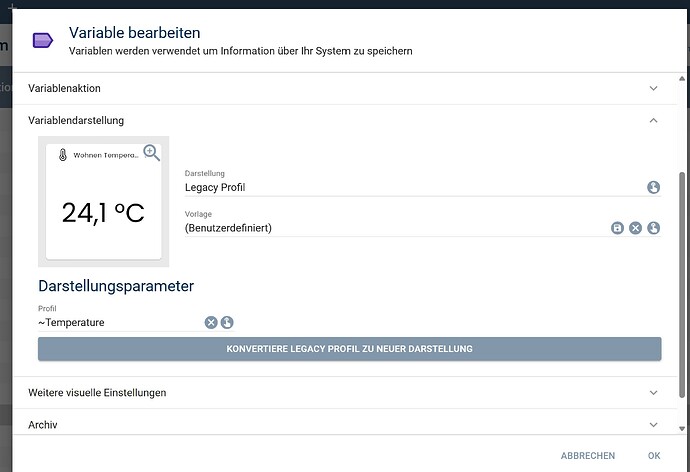Expand the Variablenaktion section
Viewport: 690px width, 472px height.
[x=345, y=88]
